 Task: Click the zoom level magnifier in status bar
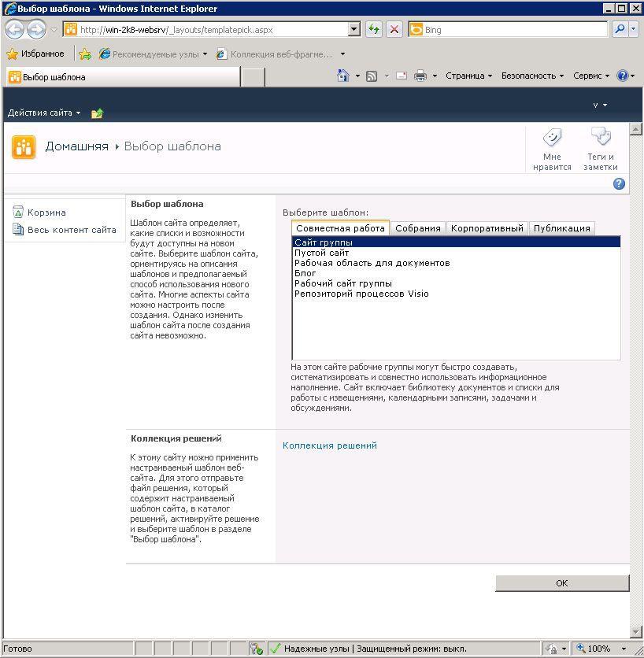(x=581, y=648)
